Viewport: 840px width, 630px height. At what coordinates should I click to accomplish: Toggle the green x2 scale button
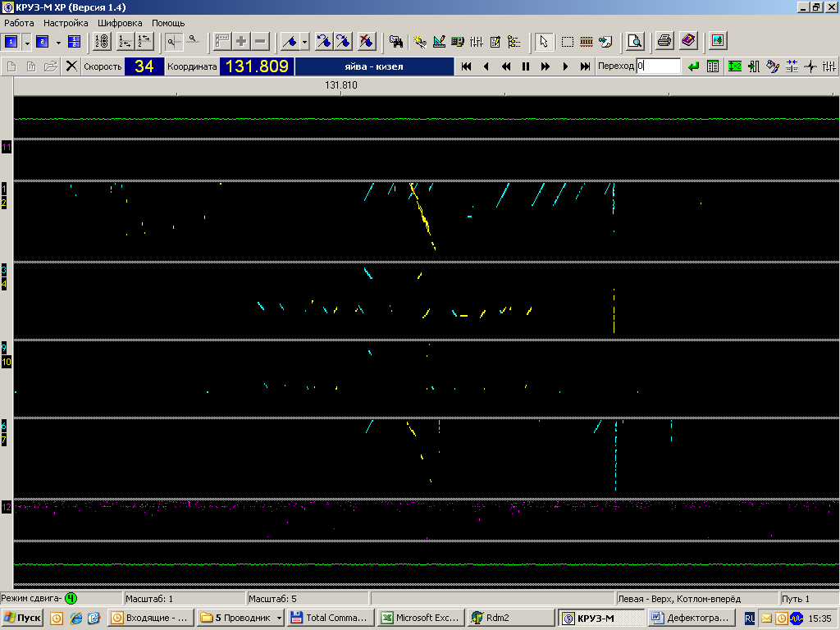(734, 66)
